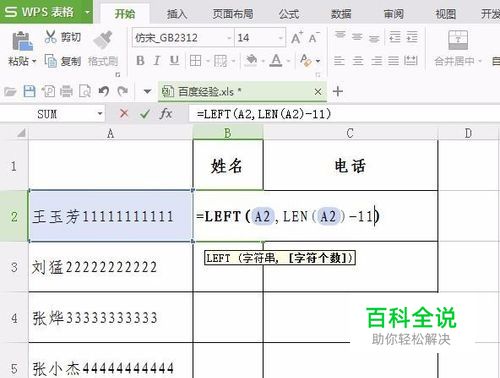The width and height of the screenshot is (500, 378).
Task: Justify text alignment
Action: 393,61
